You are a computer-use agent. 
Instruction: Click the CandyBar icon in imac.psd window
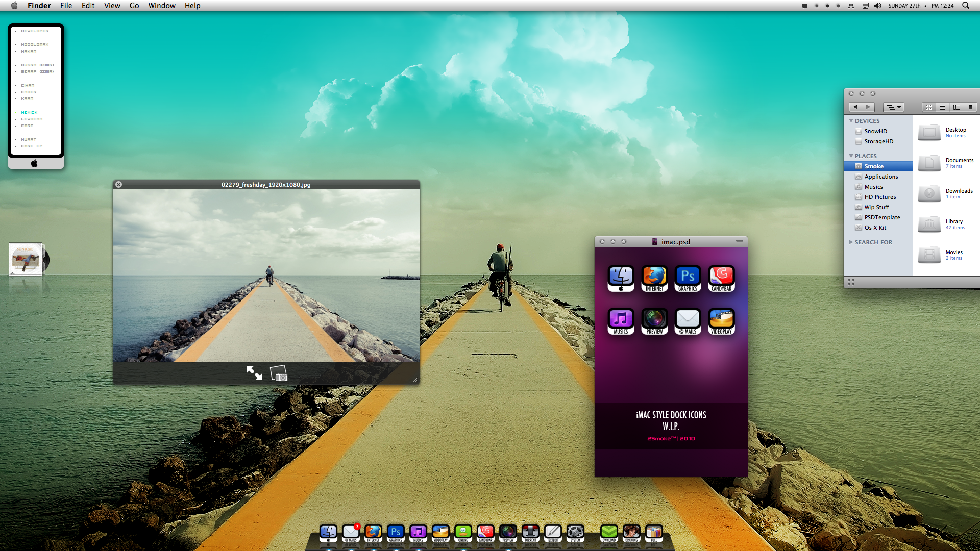721,279
